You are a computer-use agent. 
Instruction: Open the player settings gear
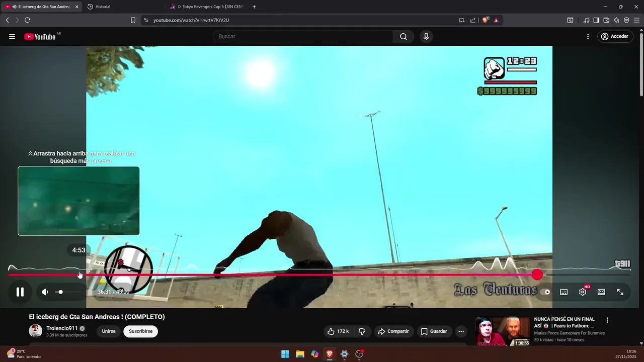[x=583, y=292]
